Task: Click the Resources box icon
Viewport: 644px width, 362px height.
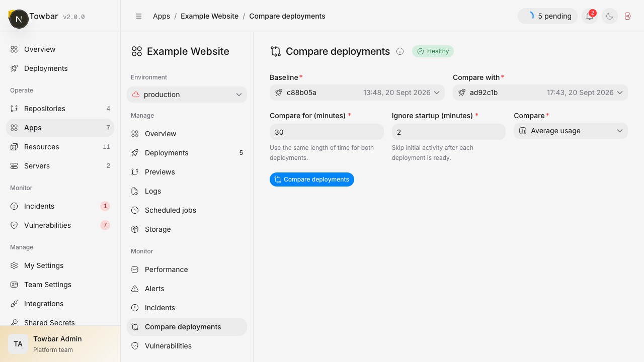Action: click(14, 147)
